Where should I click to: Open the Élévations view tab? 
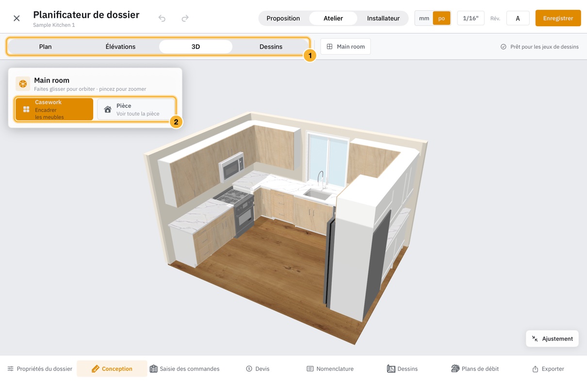coord(120,47)
